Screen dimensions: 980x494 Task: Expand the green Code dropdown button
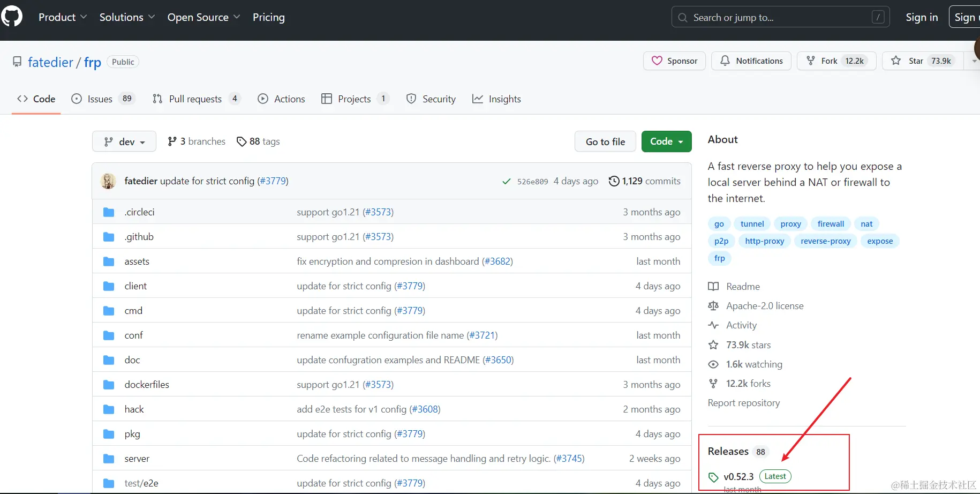[666, 141]
